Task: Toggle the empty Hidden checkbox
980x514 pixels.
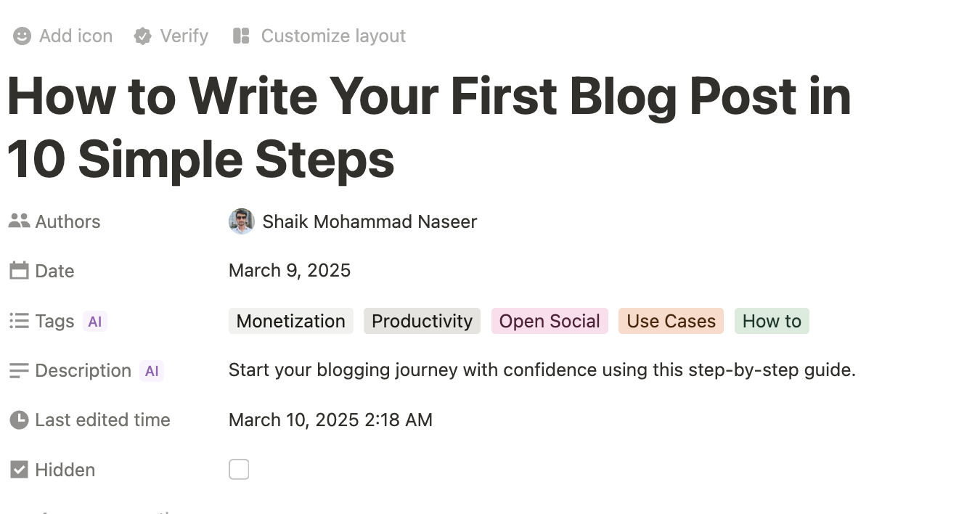Action: click(239, 470)
